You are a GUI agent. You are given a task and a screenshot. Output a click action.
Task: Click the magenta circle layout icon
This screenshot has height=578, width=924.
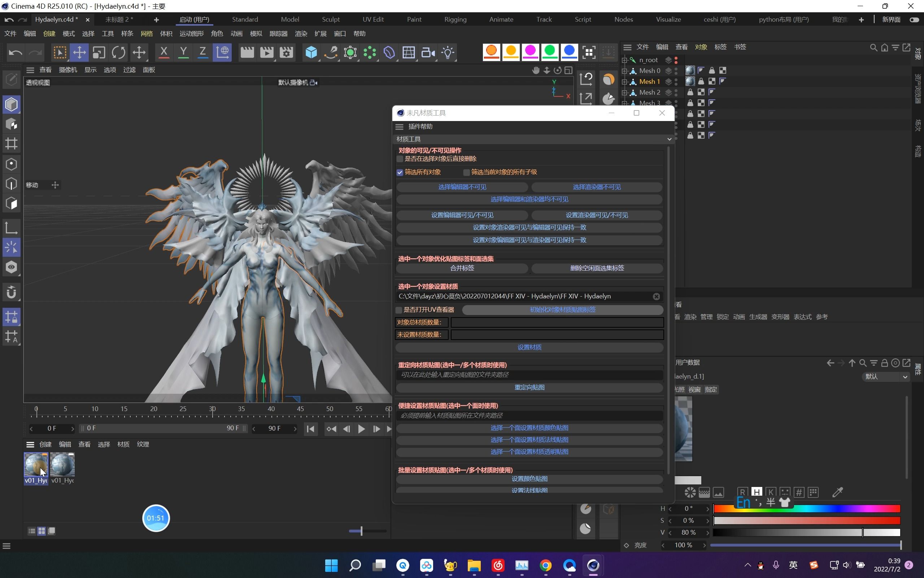[x=530, y=52]
